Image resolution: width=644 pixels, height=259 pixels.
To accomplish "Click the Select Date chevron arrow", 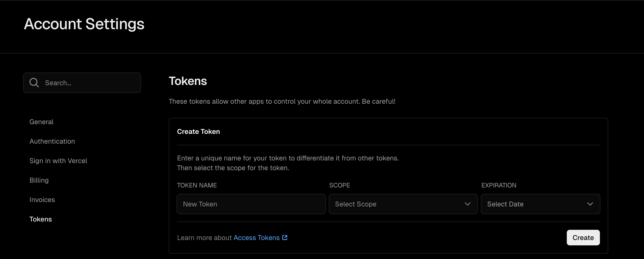I will [x=590, y=204].
